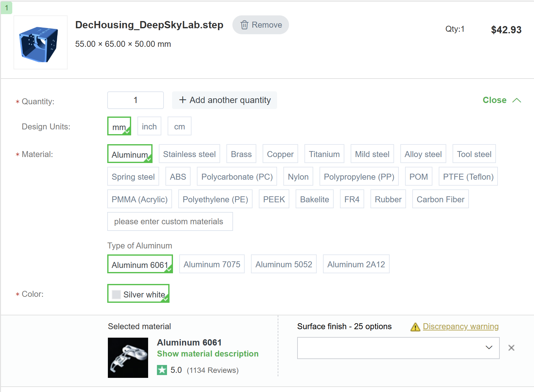The width and height of the screenshot is (534, 392).
Task: Click the Aluminum 6061 material photo
Action: click(x=128, y=357)
